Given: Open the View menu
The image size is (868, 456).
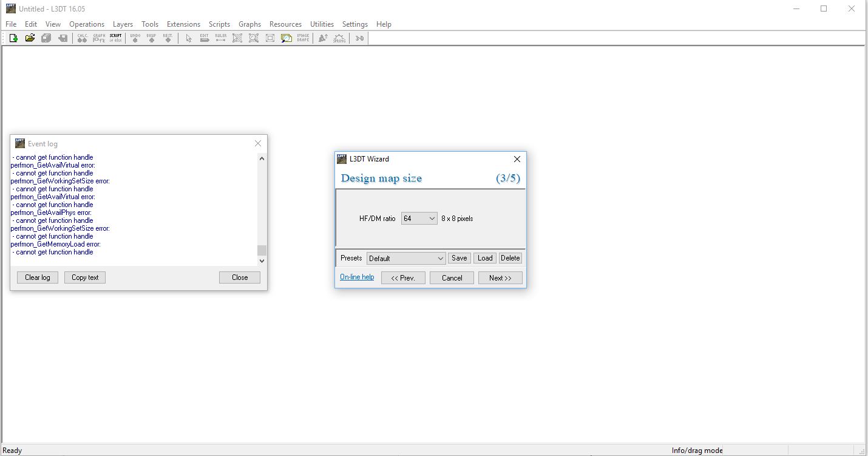Looking at the screenshot, I should [53, 24].
